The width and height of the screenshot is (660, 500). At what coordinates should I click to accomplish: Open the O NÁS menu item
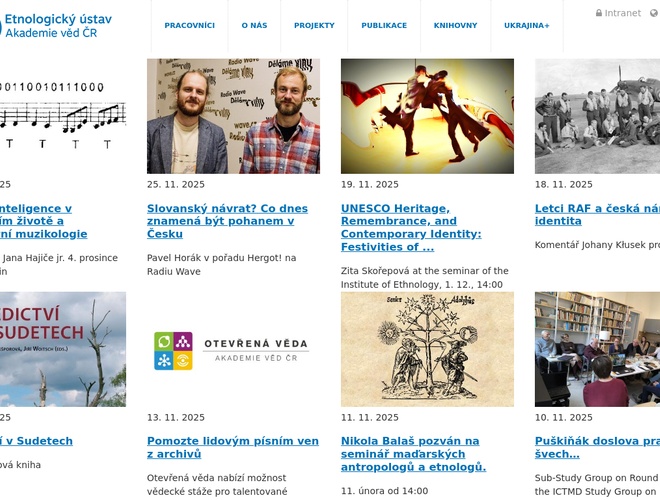click(254, 25)
